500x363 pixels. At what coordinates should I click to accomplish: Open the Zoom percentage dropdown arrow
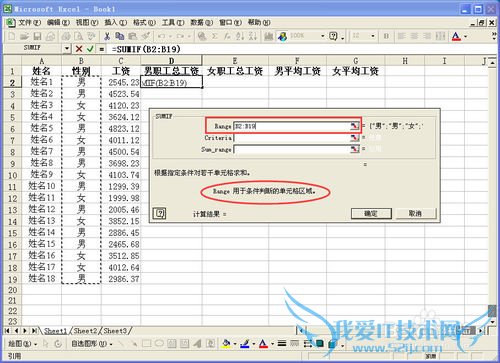[x=322, y=36]
